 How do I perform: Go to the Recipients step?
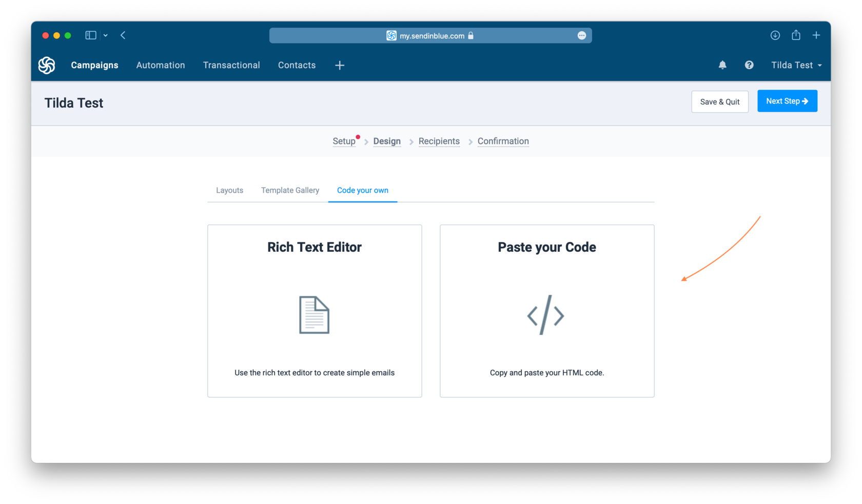[x=439, y=141]
